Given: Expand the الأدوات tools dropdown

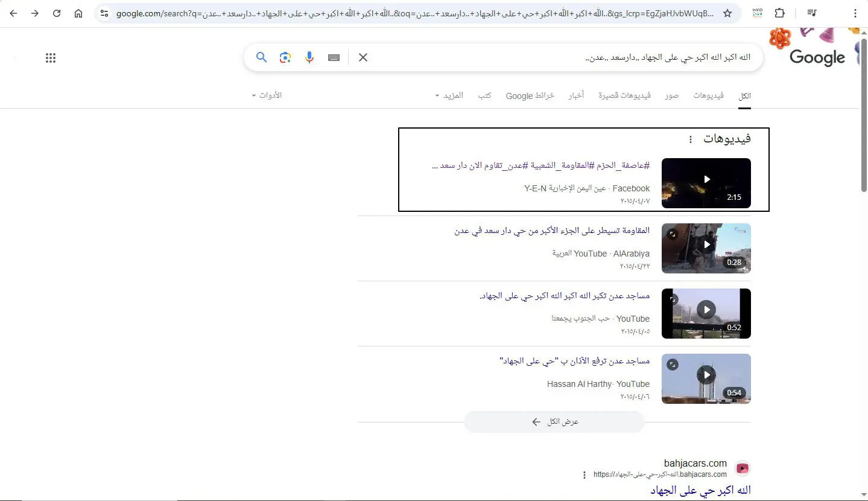Looking at the screenshot, I should (267, 95).
